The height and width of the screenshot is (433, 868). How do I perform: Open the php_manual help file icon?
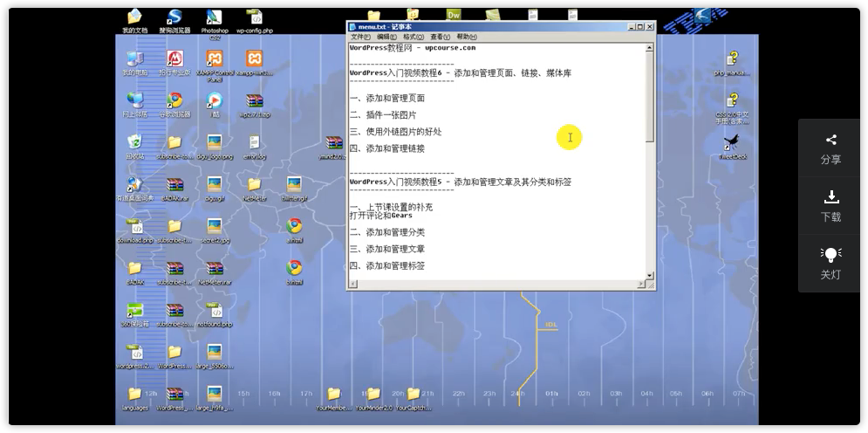tap(733, 63)
